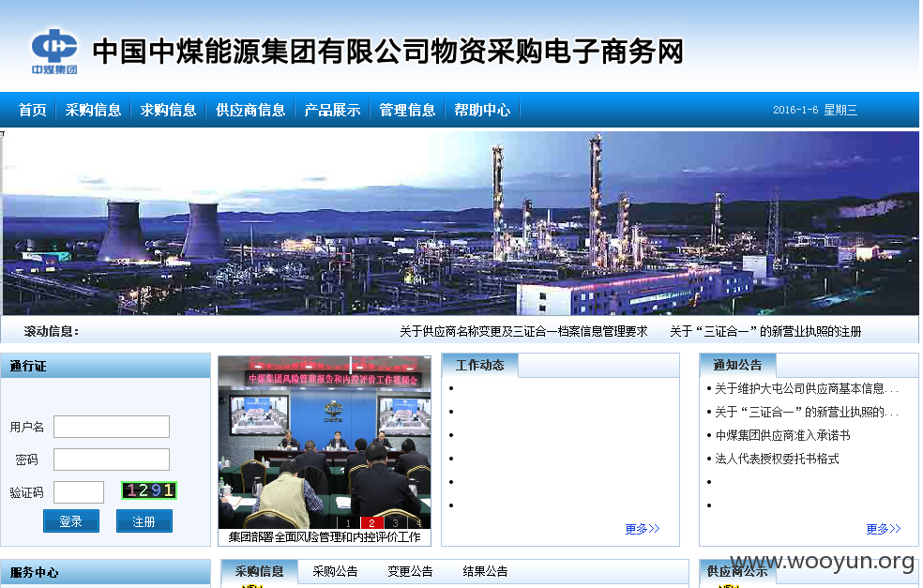Switch slideshow to slide 3
923x588 pixels.
click(395, 522)
